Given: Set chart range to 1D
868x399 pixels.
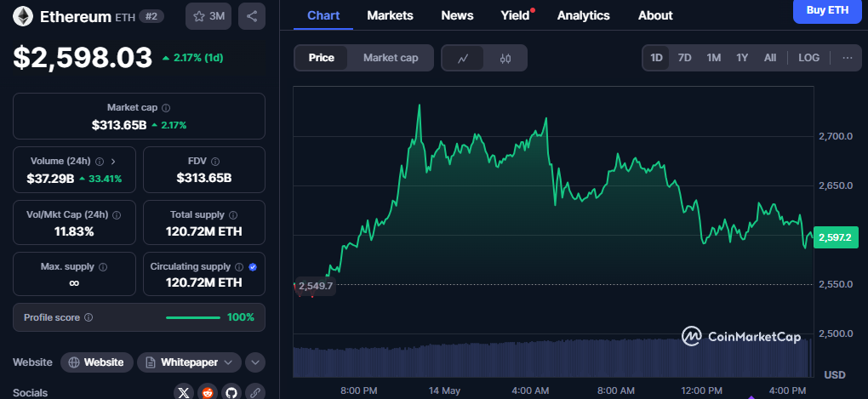Looking at the screenshot, I should pos(657,58).
